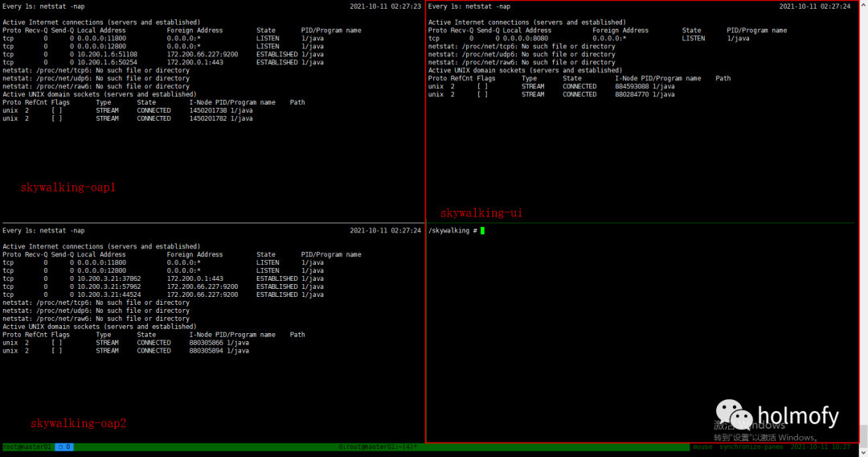
Task: Click the 'root@master01' session name in status bar
Action: coord(27,447)
